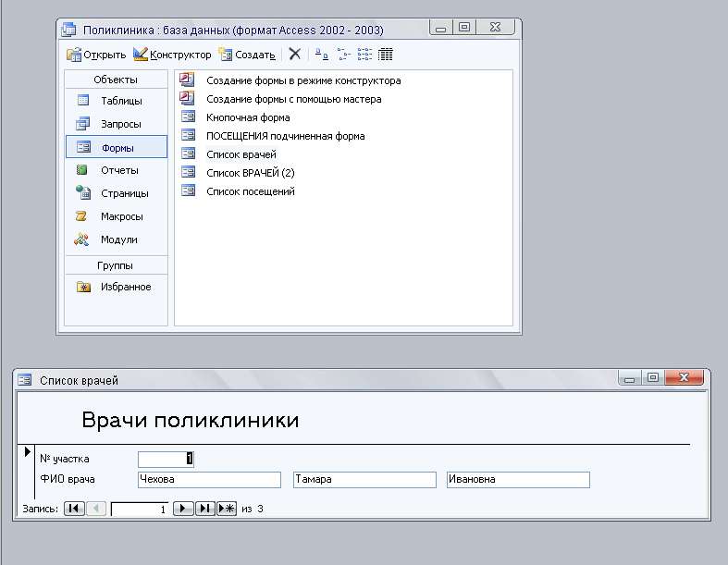This screenshot has width=728, height=565.
Task: Select Макросы in the objects pane
Action: [x=116, y=216]
